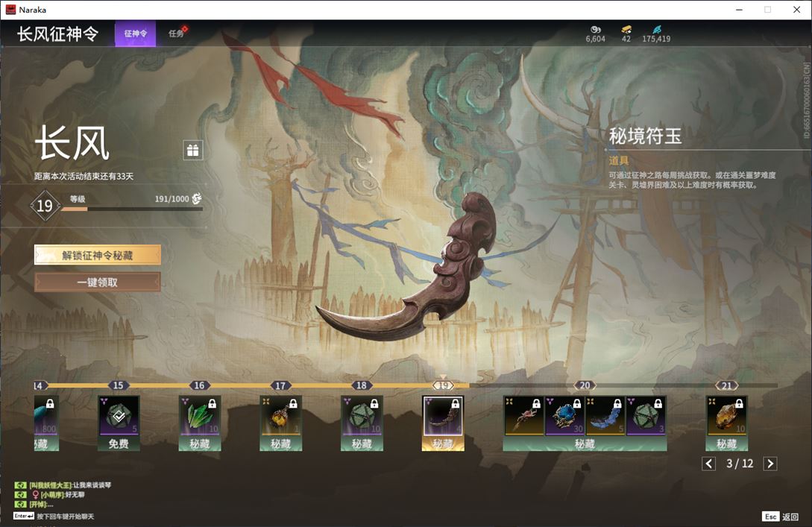Select the blue gem reward showing 30
Image resolution: width=812 pixels, height=527 pixels.
click(564, 416)
